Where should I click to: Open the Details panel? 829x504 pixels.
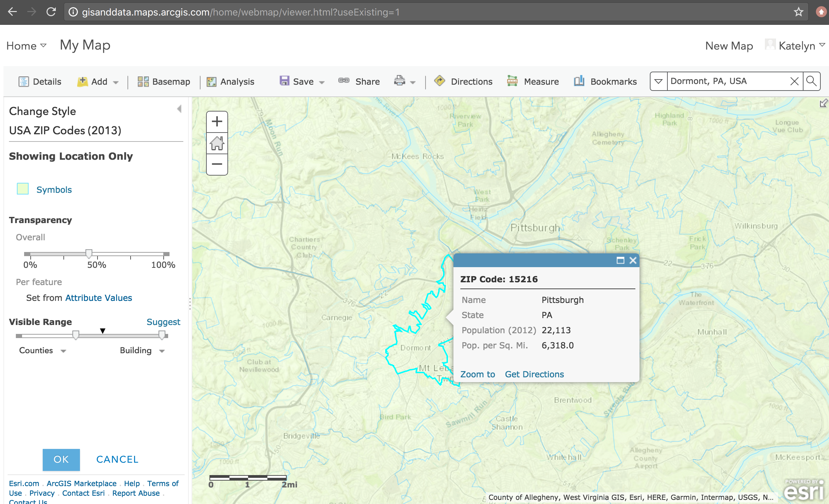pyautogui.click(x=40, y=82)
